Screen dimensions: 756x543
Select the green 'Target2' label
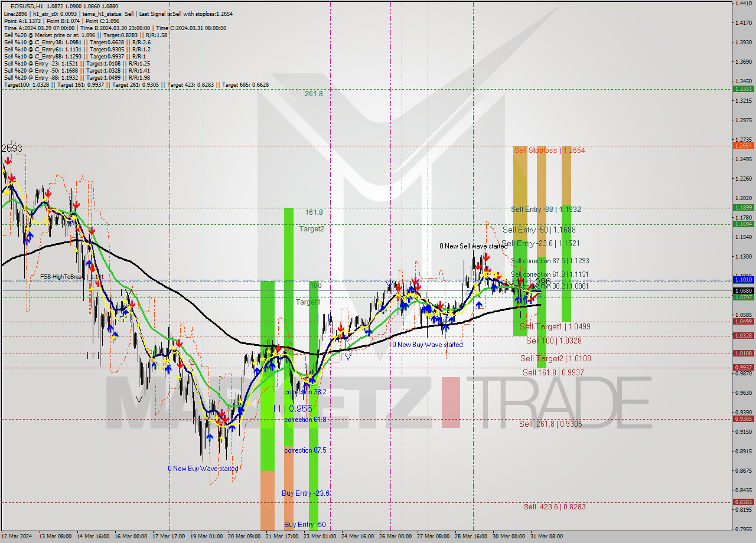coord(311,228)
